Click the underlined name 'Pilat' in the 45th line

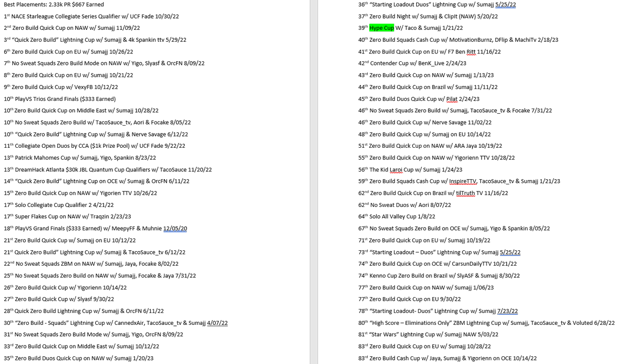pyautogui.click(x=452, y=99)
